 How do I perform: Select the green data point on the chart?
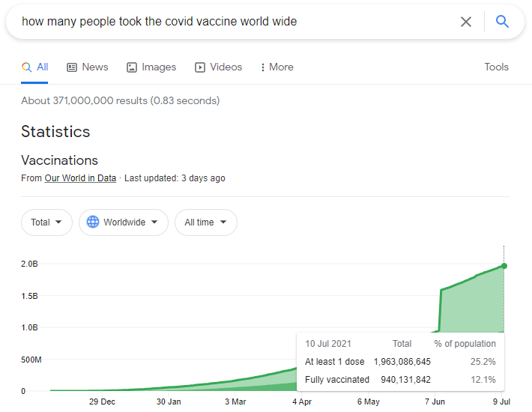[x=504, y=266]
